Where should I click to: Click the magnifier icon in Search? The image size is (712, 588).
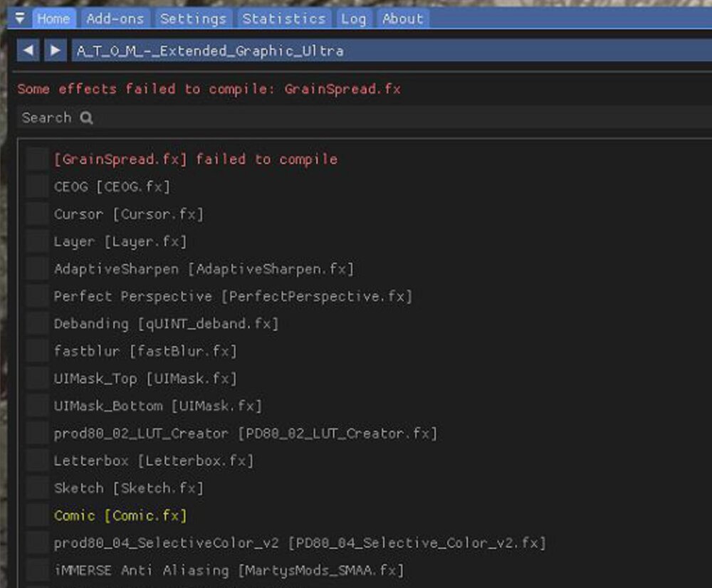tap(87, 118)
